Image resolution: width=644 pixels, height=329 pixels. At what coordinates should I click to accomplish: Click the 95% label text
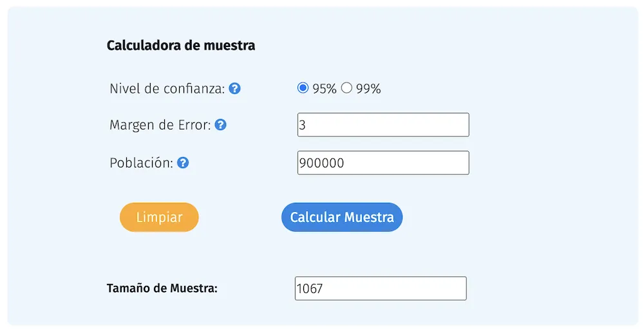coord(325,89)
